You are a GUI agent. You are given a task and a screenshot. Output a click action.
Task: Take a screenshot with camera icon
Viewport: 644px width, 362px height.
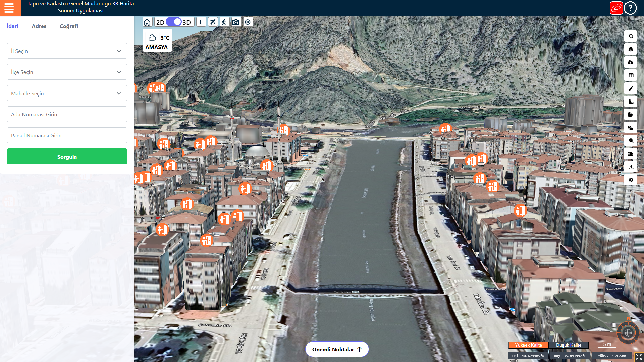(236, 22)
